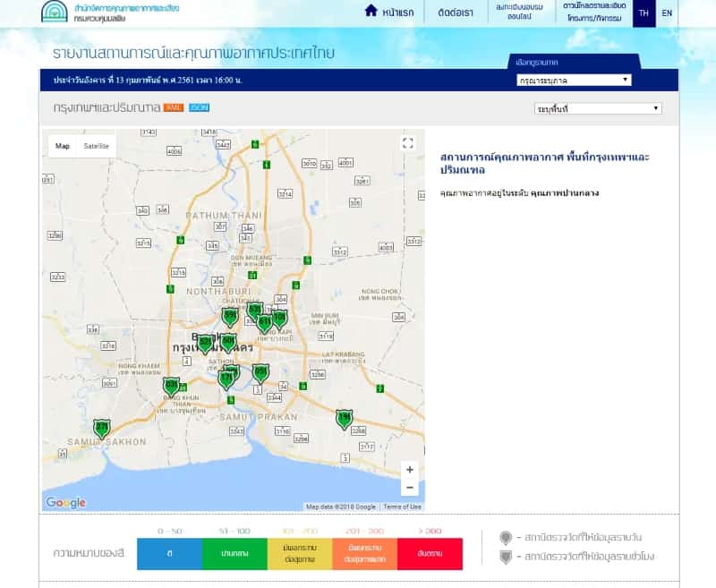Click the XML feed badge
716x588 pixels.
173,107
